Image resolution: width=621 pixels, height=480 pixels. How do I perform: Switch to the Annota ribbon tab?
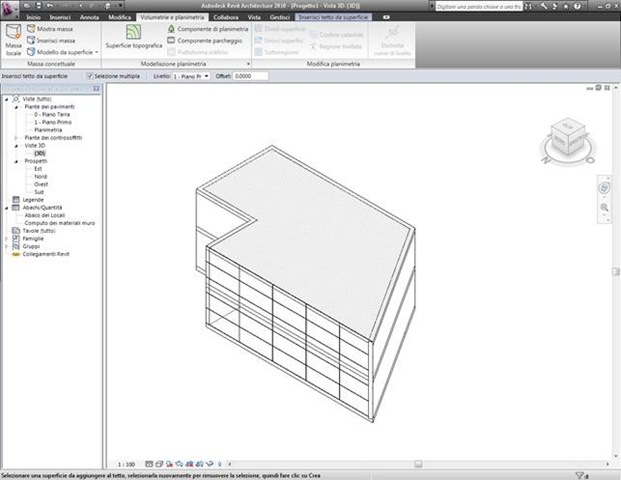(90, 17)
